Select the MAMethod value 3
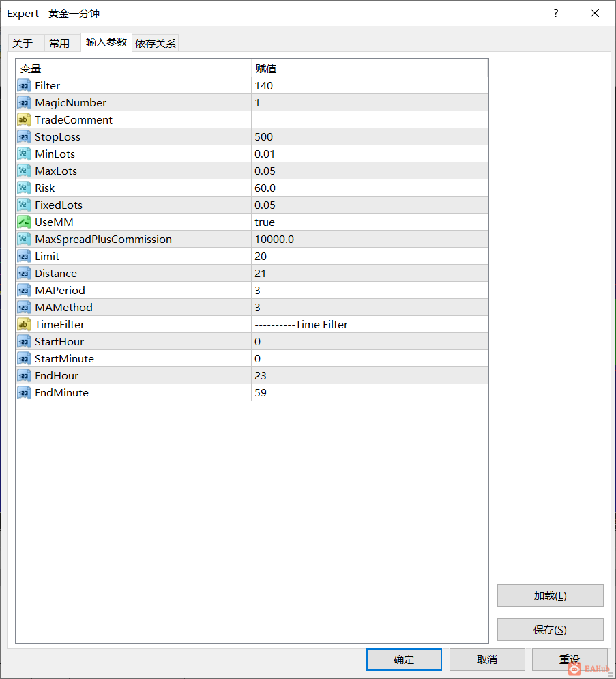The width and height of the screenshot is (616, 679). point(258,308)
